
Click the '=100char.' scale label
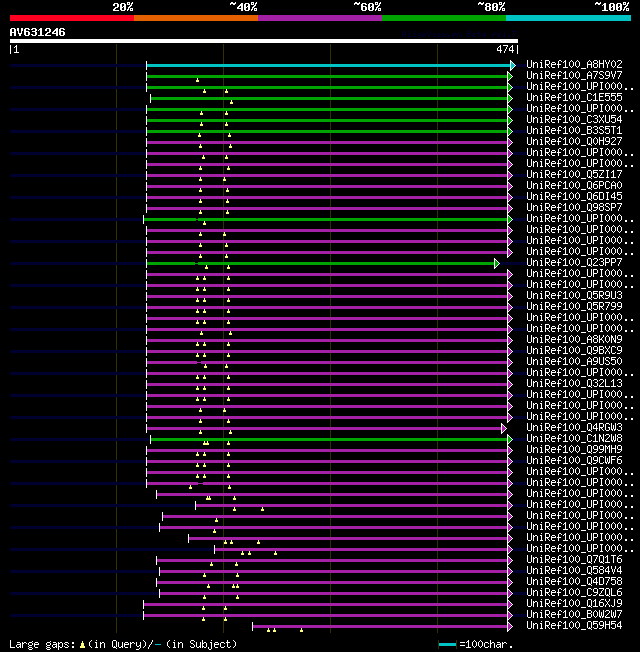[x=486, y=645]
